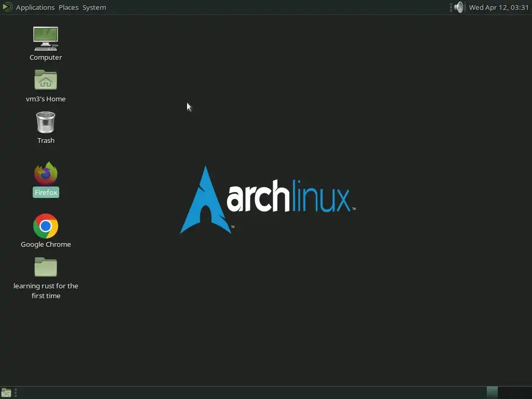This screenshot has width=532, height=399.
Task: Click the MATE logo icon in top panel
Action: pos(7,7)
